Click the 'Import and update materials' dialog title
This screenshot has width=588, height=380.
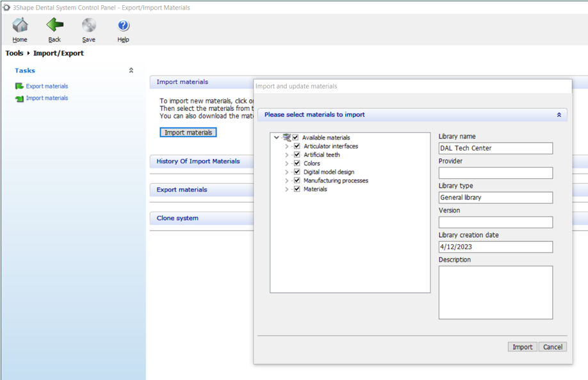[x=297, y=87]
